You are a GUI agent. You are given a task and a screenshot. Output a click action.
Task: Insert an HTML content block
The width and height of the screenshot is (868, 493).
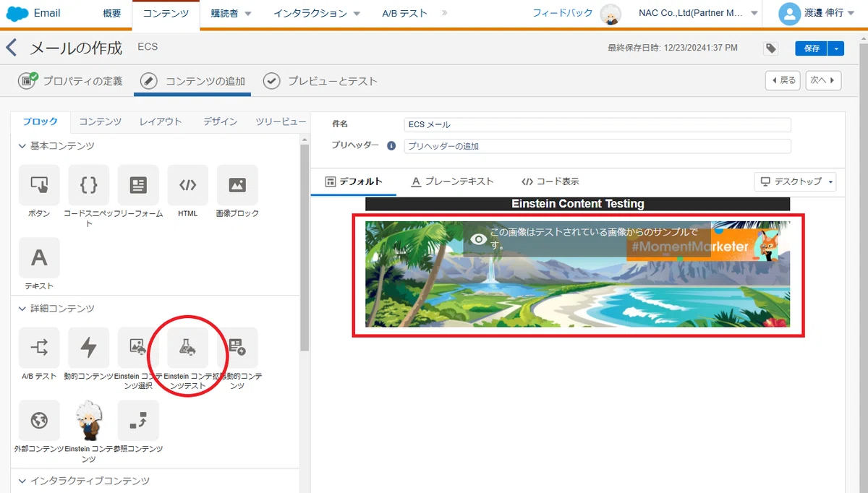[x=187, y=185]
